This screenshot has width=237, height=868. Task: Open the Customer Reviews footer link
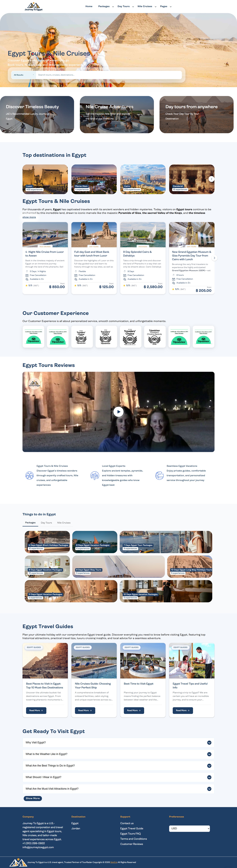pos(132,844)
